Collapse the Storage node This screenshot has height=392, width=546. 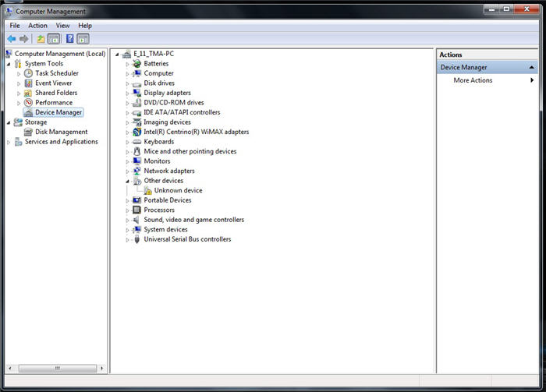pos(9,122)
